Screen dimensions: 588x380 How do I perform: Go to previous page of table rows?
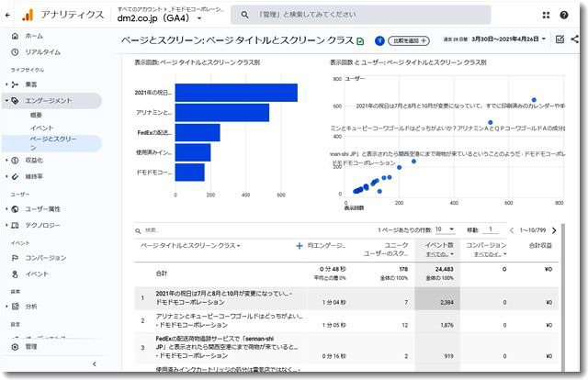tap(512, 230)
